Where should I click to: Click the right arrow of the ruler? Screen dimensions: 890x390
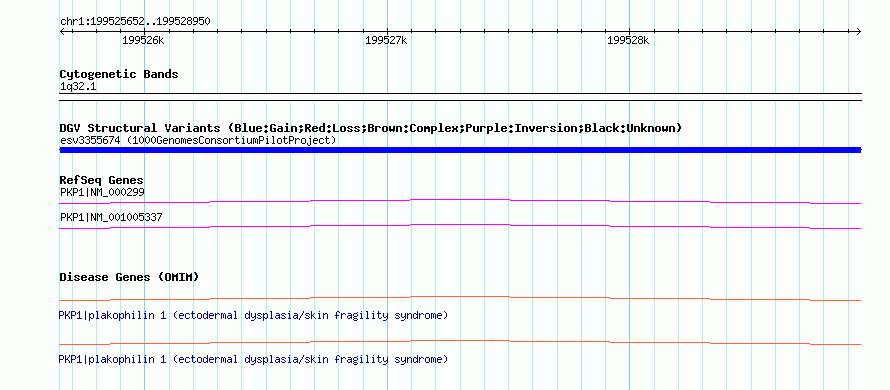coord(859,31)
